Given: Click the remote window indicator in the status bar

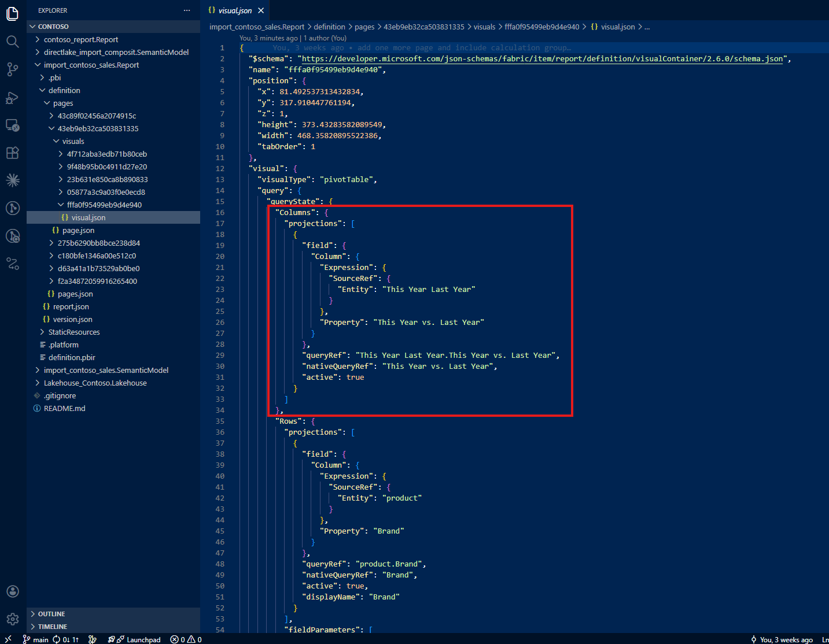Looking at the screenshot, I should point(8,639).
